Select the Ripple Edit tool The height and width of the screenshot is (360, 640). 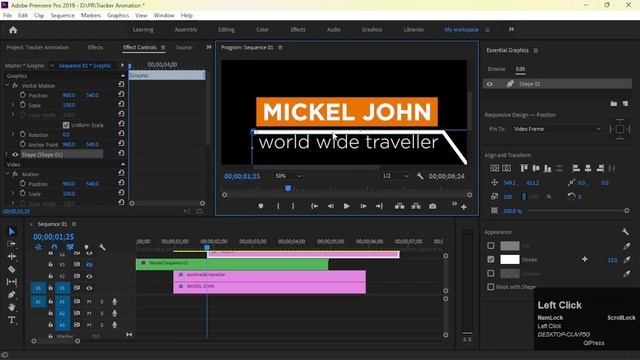11,256
